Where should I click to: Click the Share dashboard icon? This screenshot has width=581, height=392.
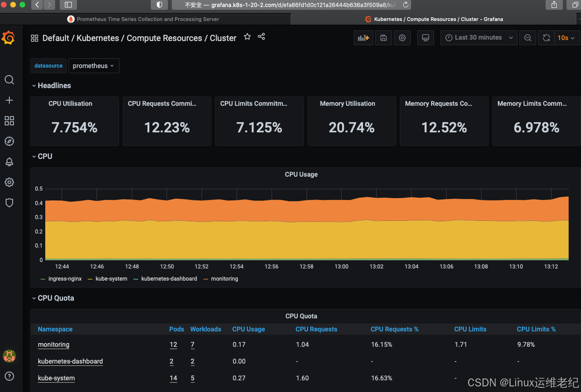[x=261, y=37]
